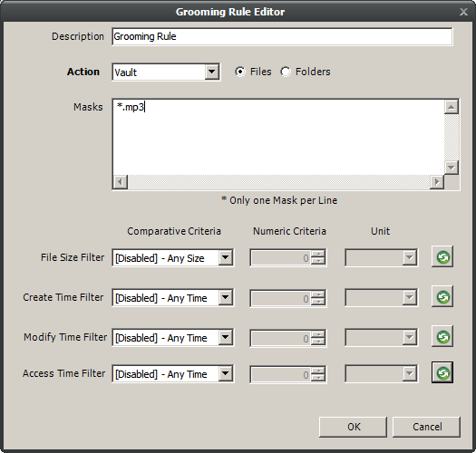This screenshot has width=476, height=453.
Task: Reset the Create Time Filter with green icon
Action: coord(442,296)
